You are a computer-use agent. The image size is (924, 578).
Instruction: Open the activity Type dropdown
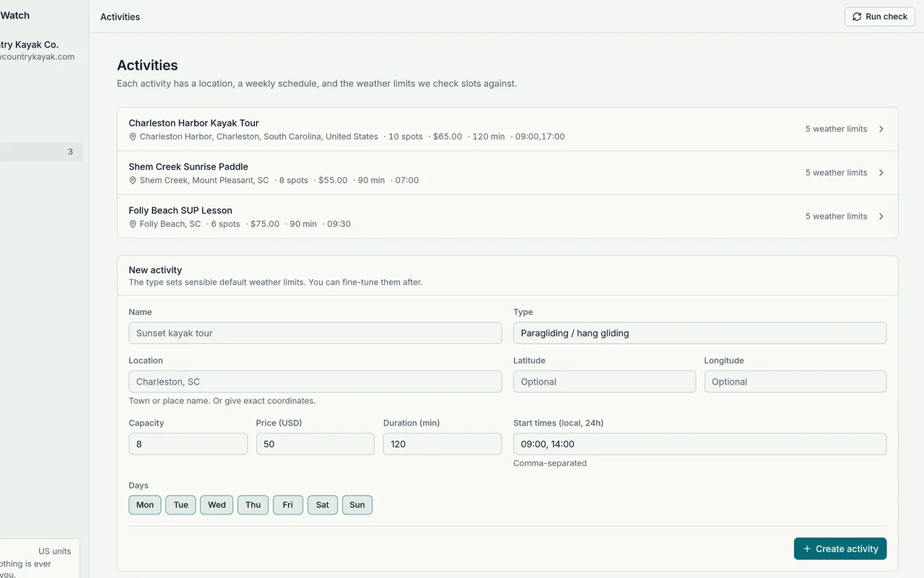click(x=699, y=333)
